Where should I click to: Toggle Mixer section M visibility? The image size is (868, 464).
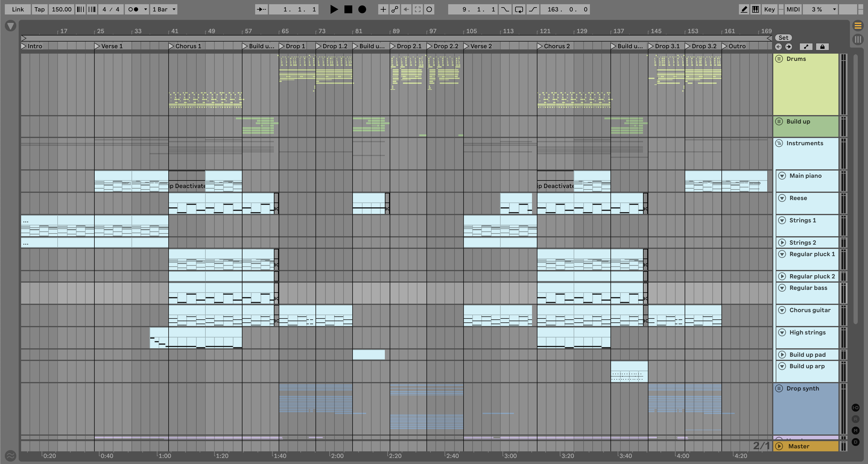click(x=856, y=430)
